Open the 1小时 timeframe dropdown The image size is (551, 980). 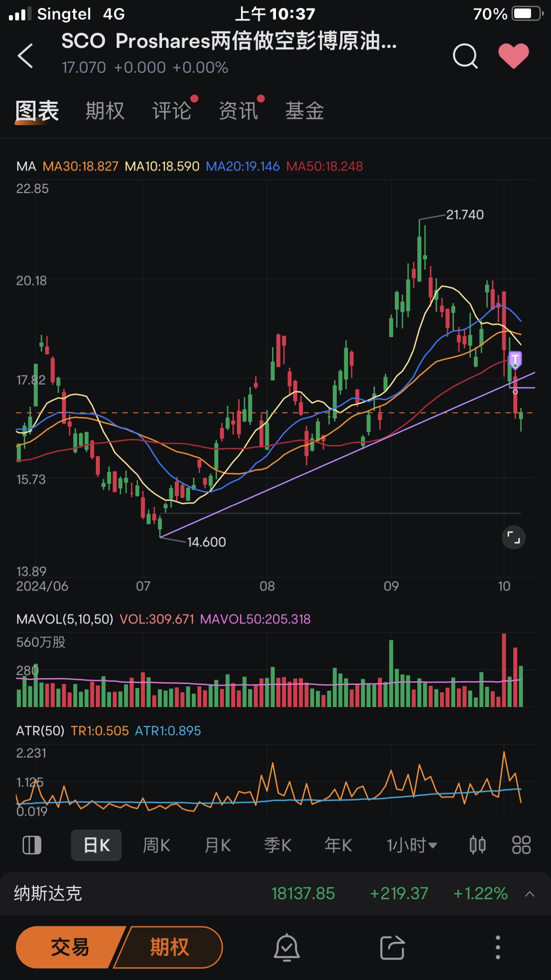(x=412, y=845)
